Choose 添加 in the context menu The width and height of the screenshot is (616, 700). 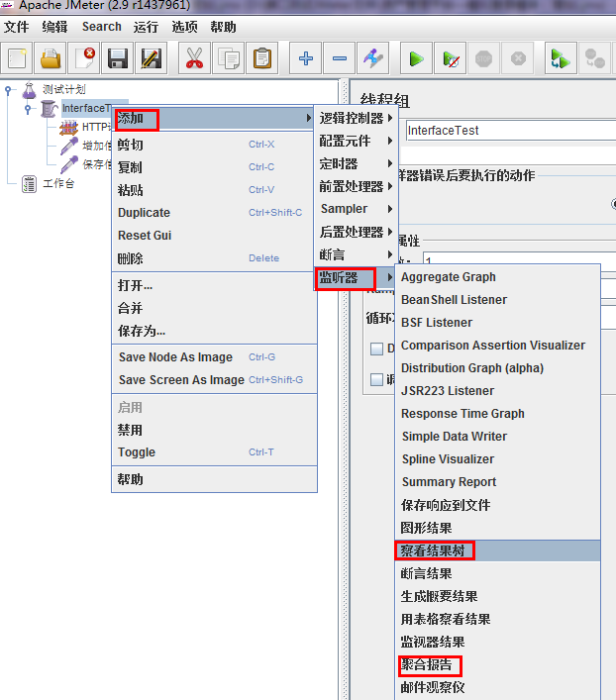click(x=214, y=119)
